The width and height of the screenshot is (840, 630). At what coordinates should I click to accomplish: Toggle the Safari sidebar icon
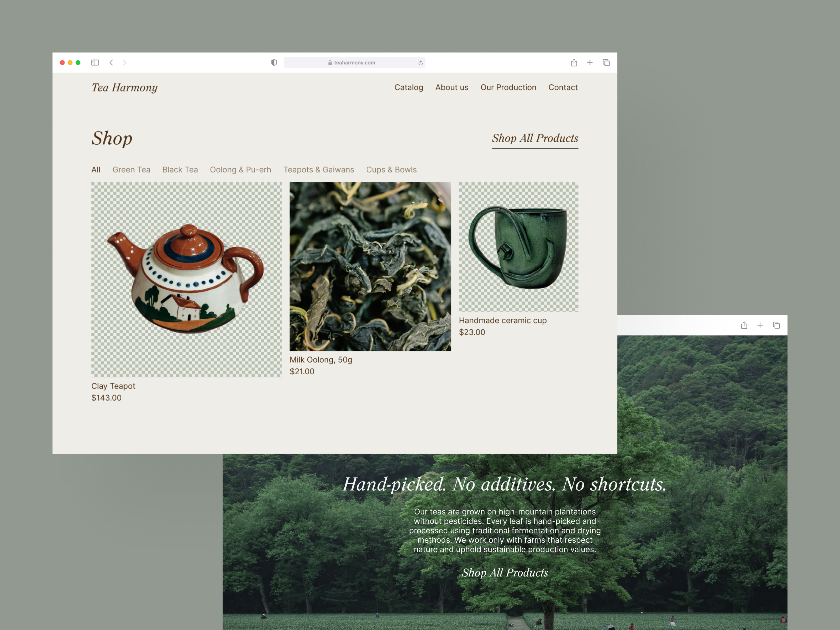coord(95,63)
